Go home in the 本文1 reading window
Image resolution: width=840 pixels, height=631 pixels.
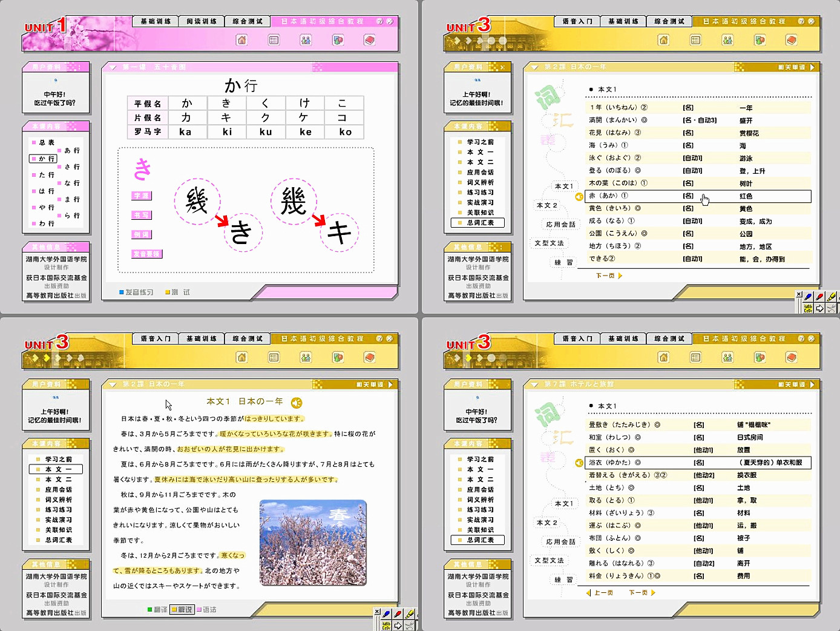coord(242,357)
